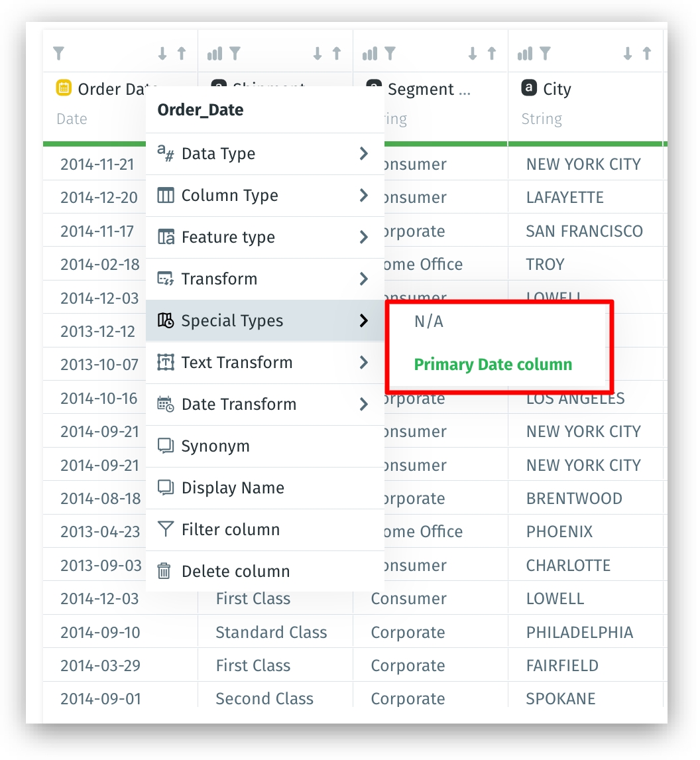Image resolution: width=700 pixels, height=760 pixels.
Task: Sort Order Date column descending with down arrow
Action: click(x=162, y=54)
